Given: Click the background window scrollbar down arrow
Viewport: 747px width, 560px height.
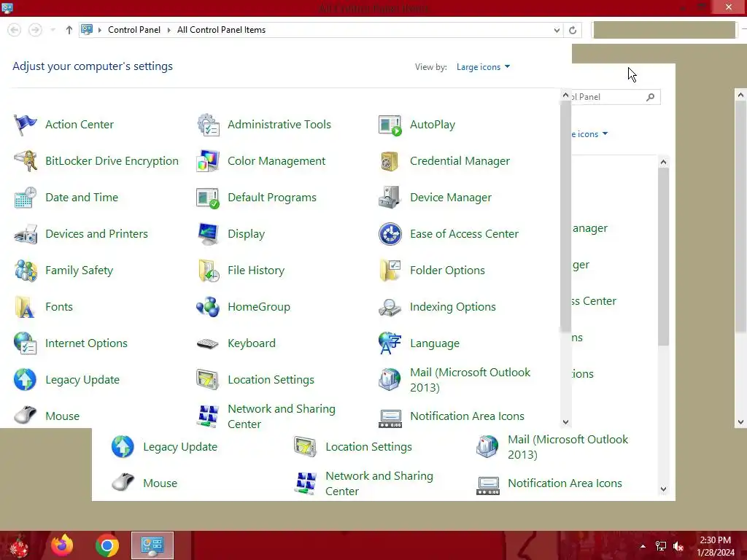Looking at the screenshot, I should coord(663,489).
